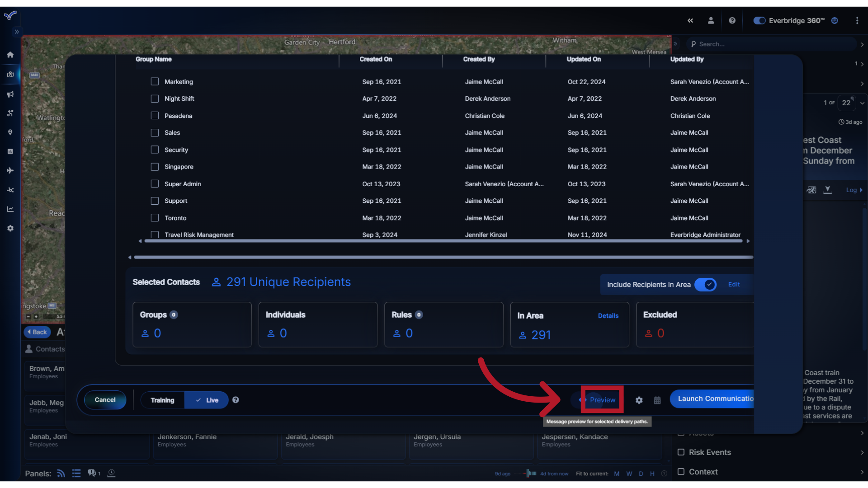Open the calendar/schedule icon near Launch Communication
Image resolution: width=868 pixels, height=488 pixels.
tap(657, 400)
